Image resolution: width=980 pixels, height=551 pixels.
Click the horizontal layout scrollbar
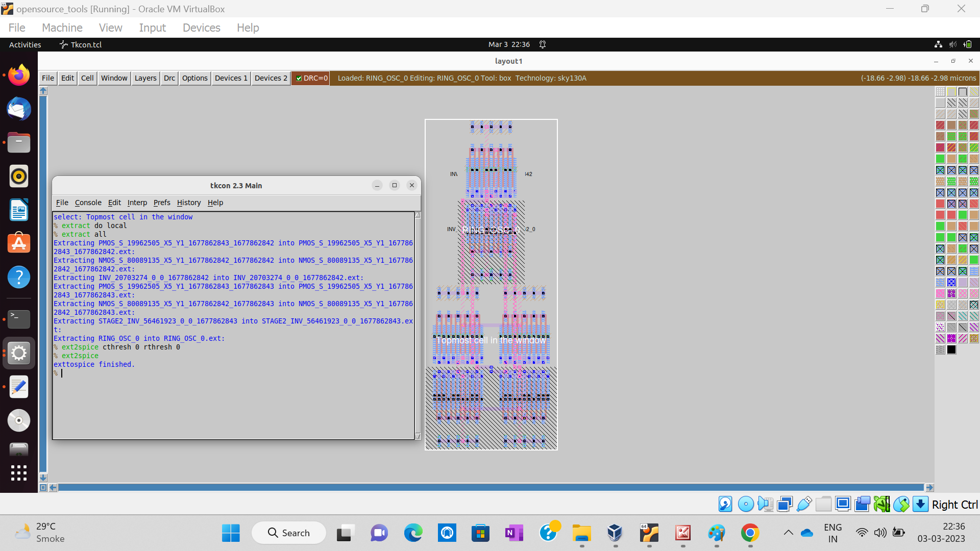[490, 488]
